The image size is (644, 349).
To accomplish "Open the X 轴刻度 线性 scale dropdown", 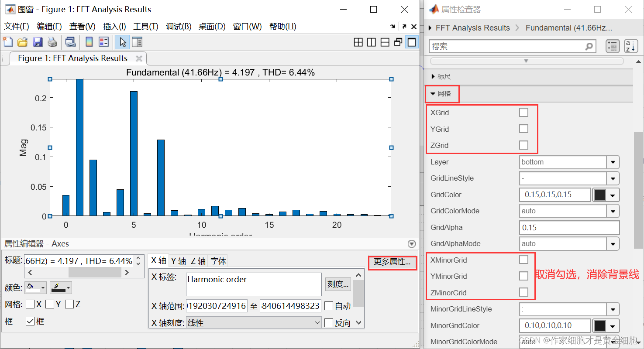I will pos(254,323).
